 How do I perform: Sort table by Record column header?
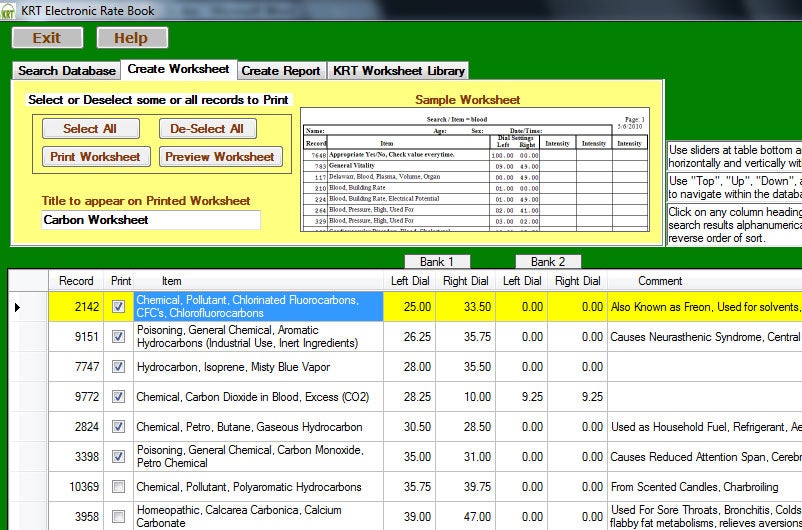pos(76,281)
